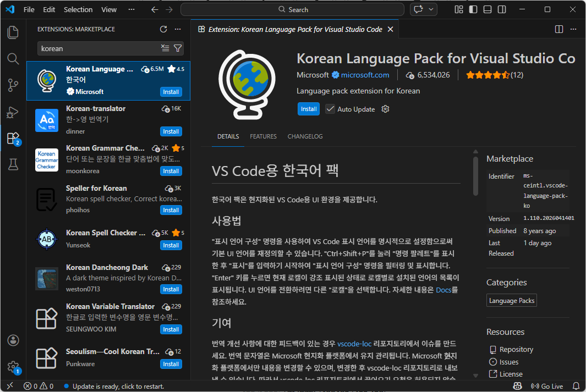Clear extensions search results icon
This screenshot has width=586, height=392.
click(165, 48)
